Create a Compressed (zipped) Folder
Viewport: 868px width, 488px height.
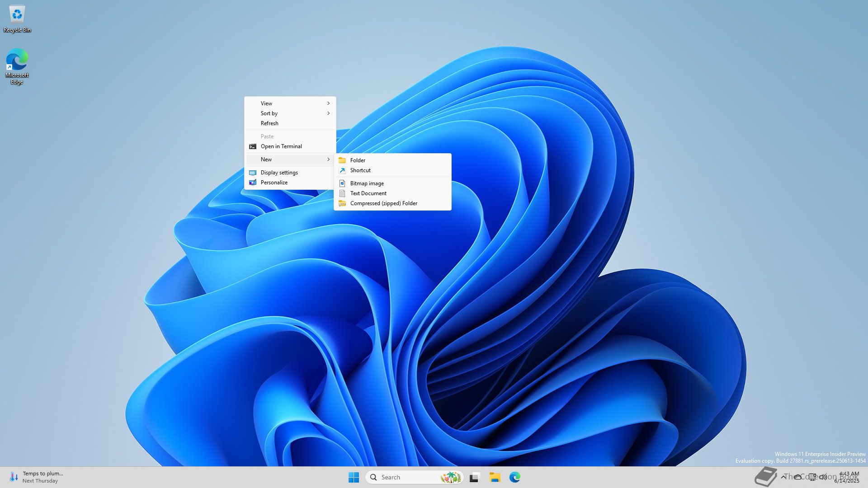click(x=383, y=203)
